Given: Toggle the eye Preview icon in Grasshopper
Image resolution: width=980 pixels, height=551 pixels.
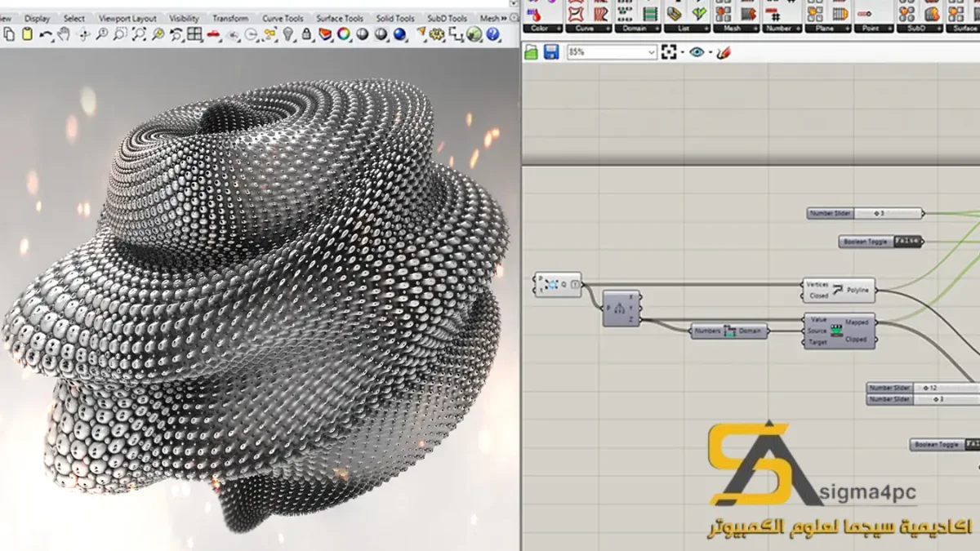Looking at the screenshot, I should click(x=696, y=51).
